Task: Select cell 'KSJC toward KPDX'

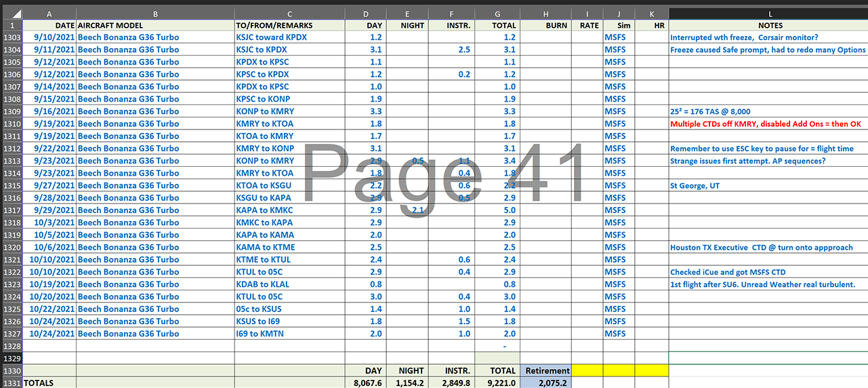Action: [x=290, y=37]
